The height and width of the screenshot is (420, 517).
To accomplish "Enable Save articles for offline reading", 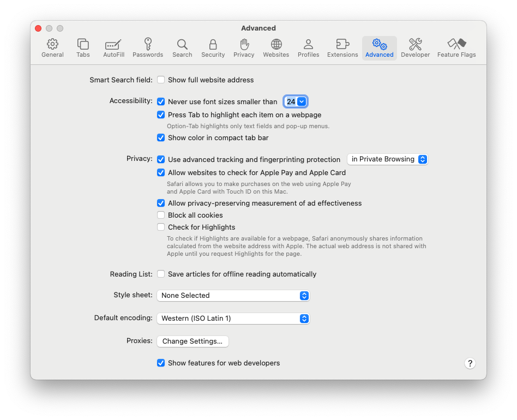I will pyautogui.click(x=161, y=274).
